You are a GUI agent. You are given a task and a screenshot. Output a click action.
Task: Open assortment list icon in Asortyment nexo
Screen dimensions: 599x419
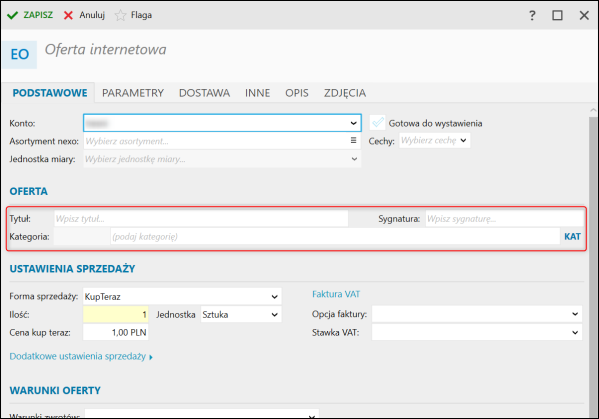(x=353, y=141)
